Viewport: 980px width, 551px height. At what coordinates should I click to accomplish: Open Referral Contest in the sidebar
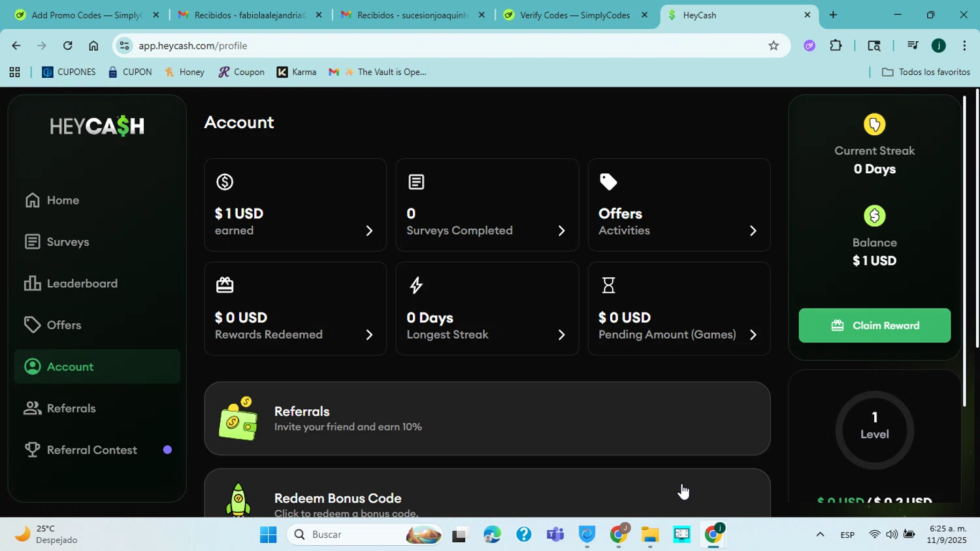click(x=97, y=450)
